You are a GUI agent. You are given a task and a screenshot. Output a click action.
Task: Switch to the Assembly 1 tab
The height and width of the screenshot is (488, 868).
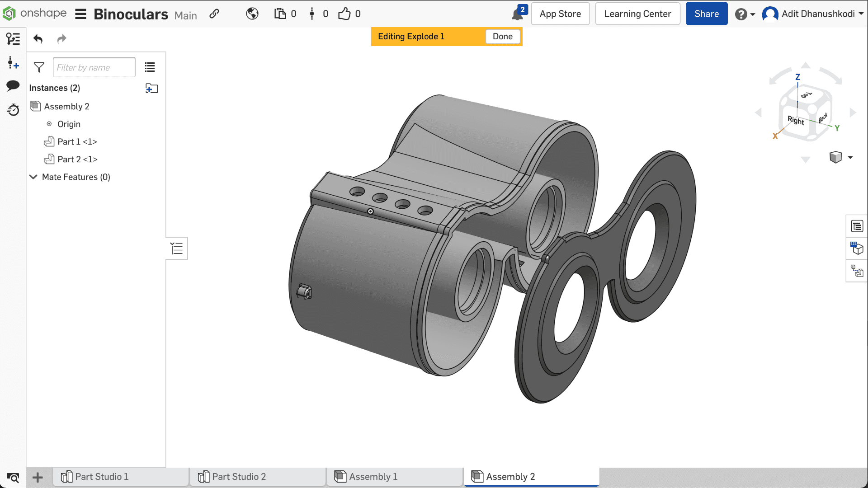coord(373,477)
